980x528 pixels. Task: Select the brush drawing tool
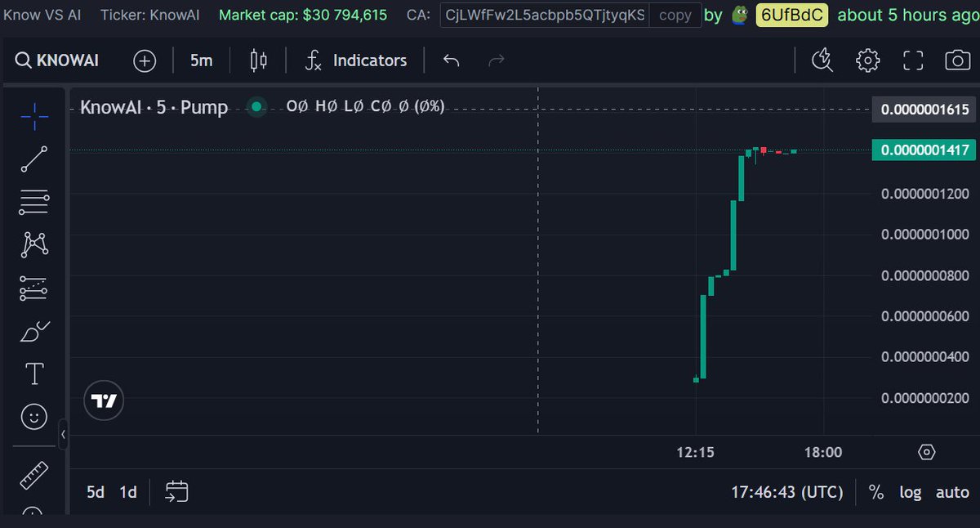(34, 331)
